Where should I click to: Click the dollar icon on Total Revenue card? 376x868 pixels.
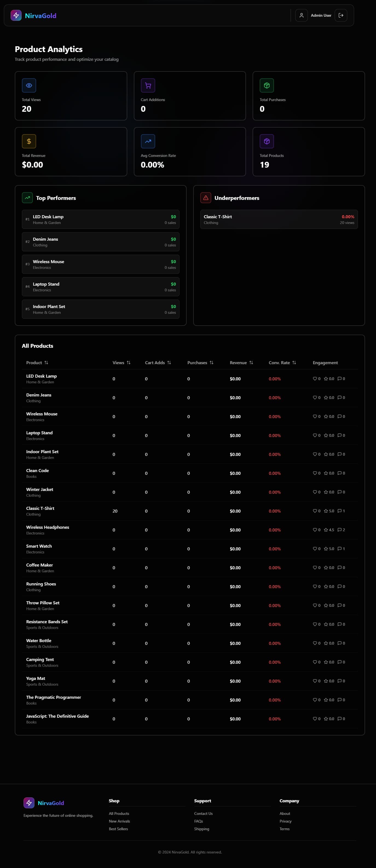[x=29, y=142]
